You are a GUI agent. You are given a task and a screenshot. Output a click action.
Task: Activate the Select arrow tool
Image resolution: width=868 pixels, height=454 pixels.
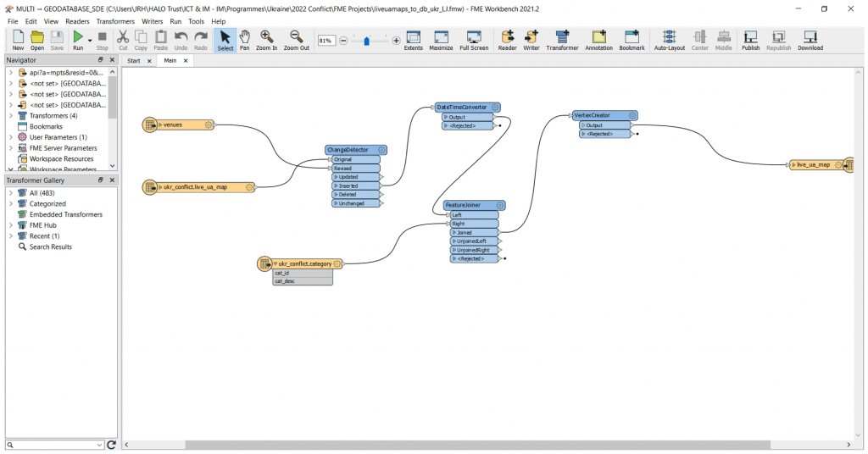(x=225, y=40)
